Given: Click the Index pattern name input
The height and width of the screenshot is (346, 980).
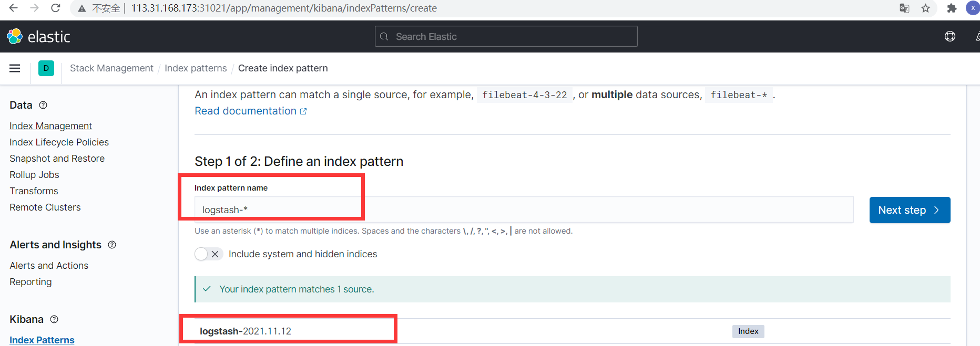Looking at the screenshot, I should click(x=524, y=210).
